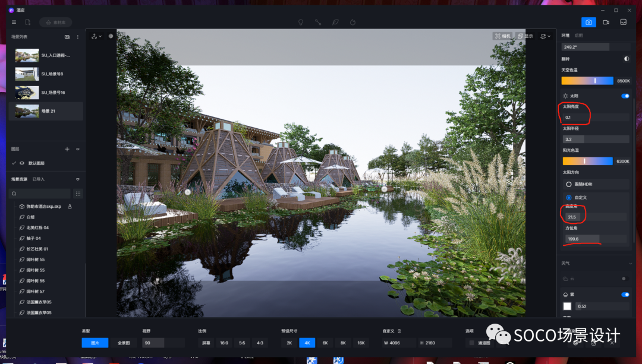Choose 16:9 aspect ratio

click(224, 343)
